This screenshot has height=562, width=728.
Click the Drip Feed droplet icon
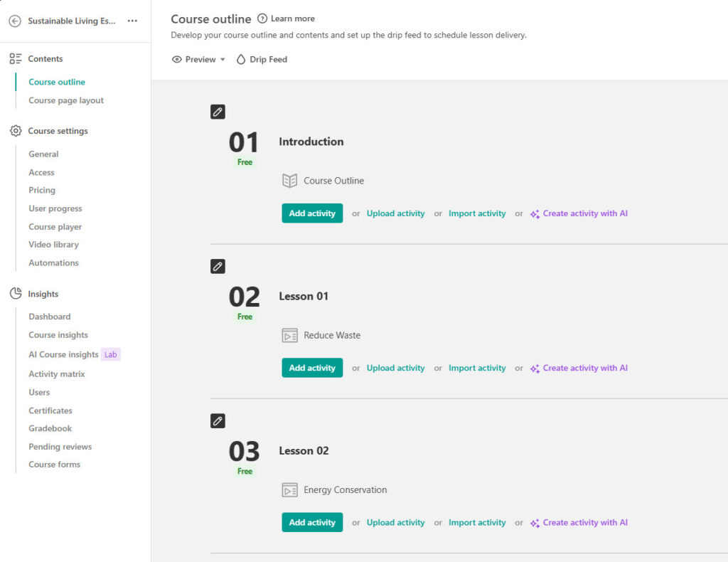[241, 60]
